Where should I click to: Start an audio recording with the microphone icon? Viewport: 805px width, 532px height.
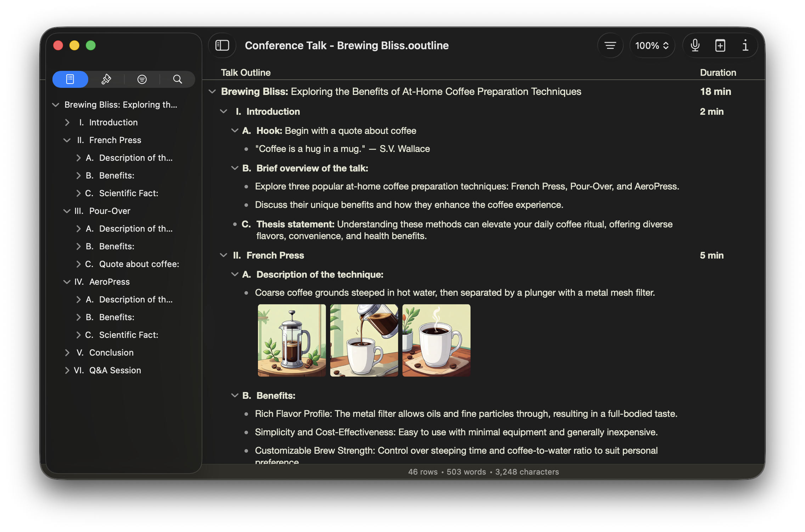pos(694,45)
